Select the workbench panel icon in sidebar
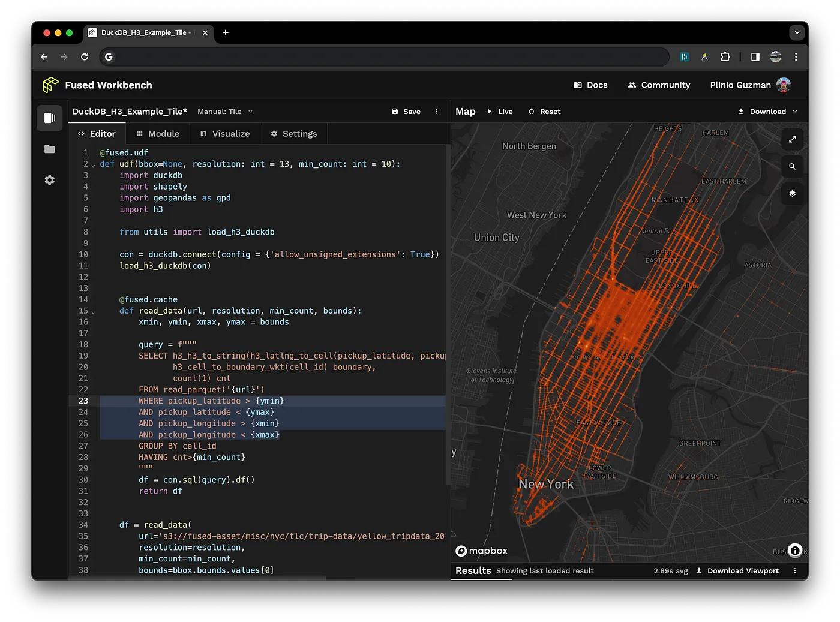Image resolution: width=840 pixels, height=622 pixels. click(50, 118)
